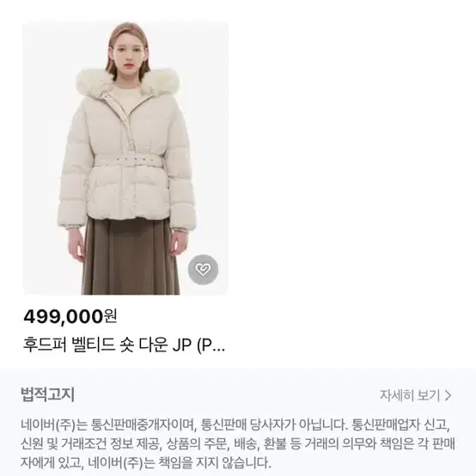Click the belt on the jacket image
This screenshot has height=476, width=476.
coord(129,160)
